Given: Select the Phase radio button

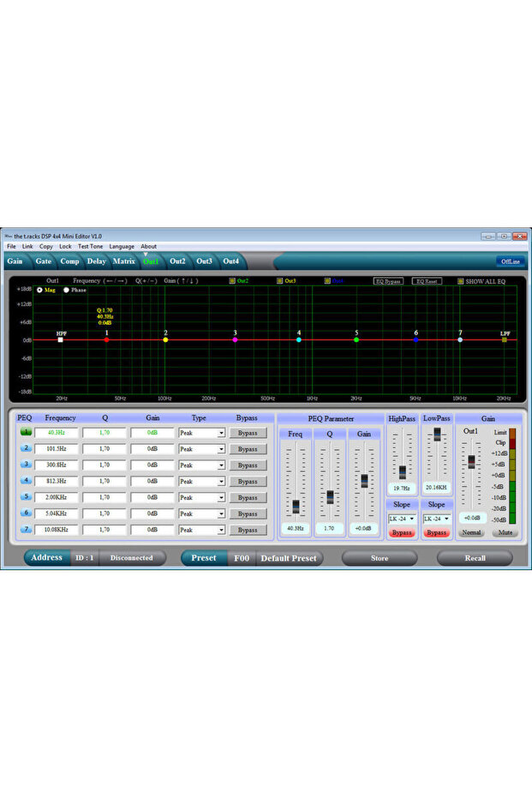Looking at the screenshot, I should pyautogui.click(x=67, y=290).
